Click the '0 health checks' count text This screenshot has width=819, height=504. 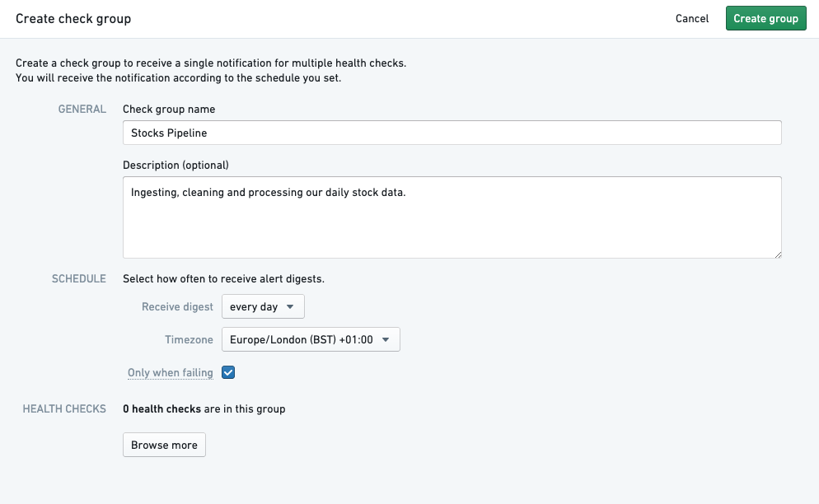[x=161, y=408]
